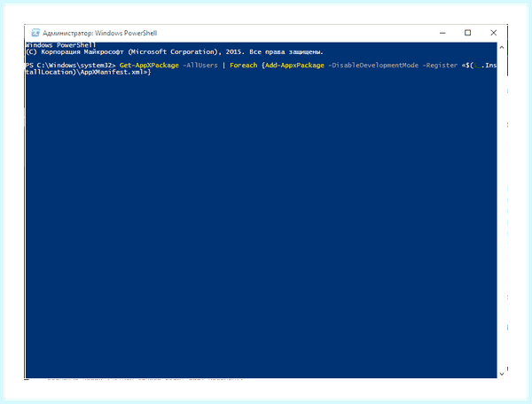Image resolution: width=532 pixels, height=404 pixels.
Task: Click the scrollbar down arrow
Action: 502,374
